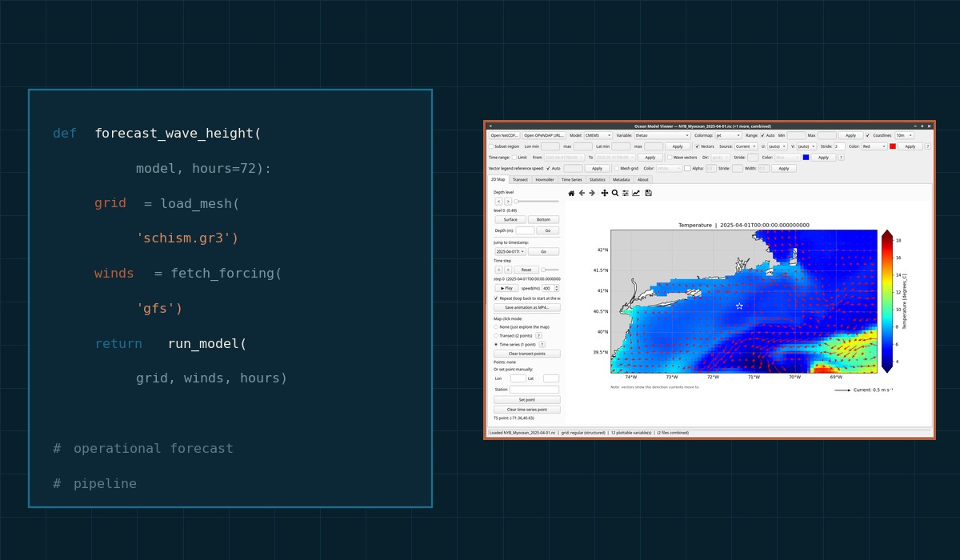The image size is (960, 560).
Task: Open the Coastlines resolution dropdown showing 10m
Action: [904, 135]
